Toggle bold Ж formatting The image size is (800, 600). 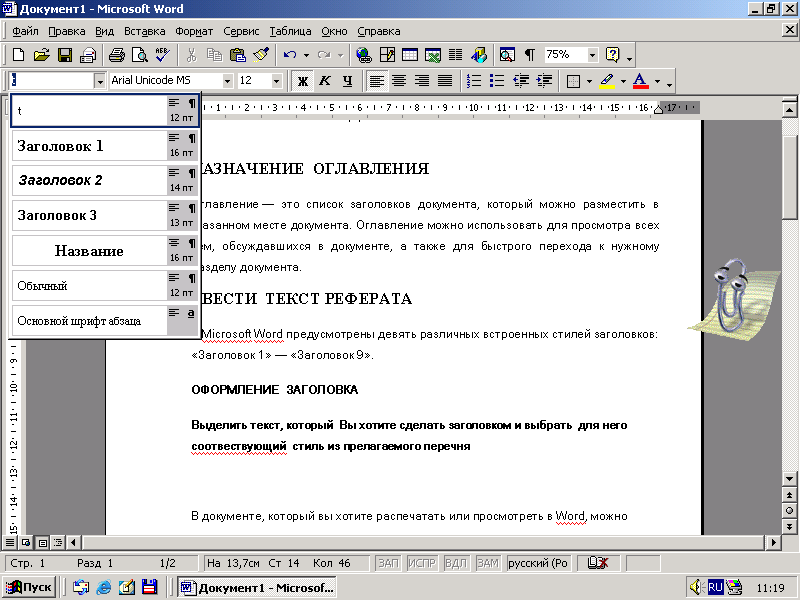(303, 81)
